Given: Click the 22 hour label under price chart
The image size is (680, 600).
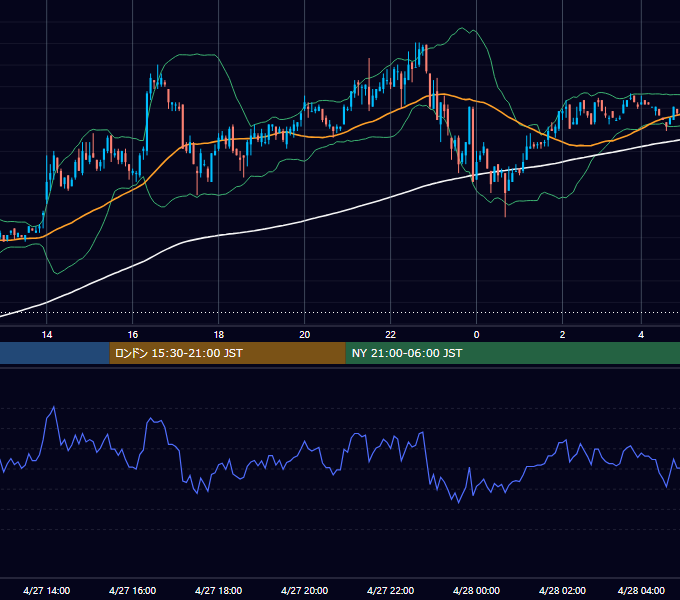Looking at the screenshot, I should point(390,335).
